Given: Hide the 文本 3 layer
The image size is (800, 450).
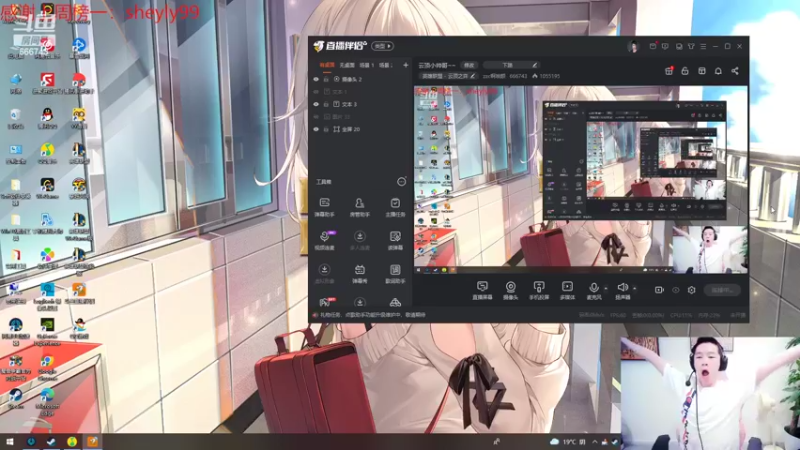Looking at the screenshot, I should 316,104.
